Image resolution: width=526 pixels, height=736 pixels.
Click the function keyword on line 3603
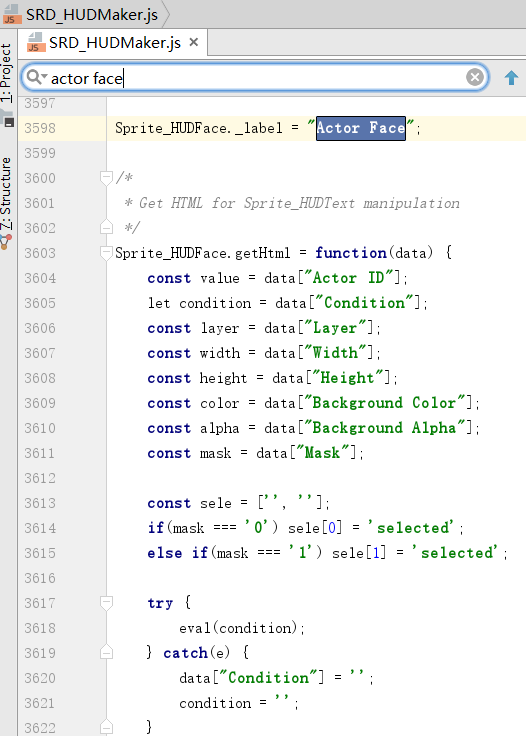(351, 253)
